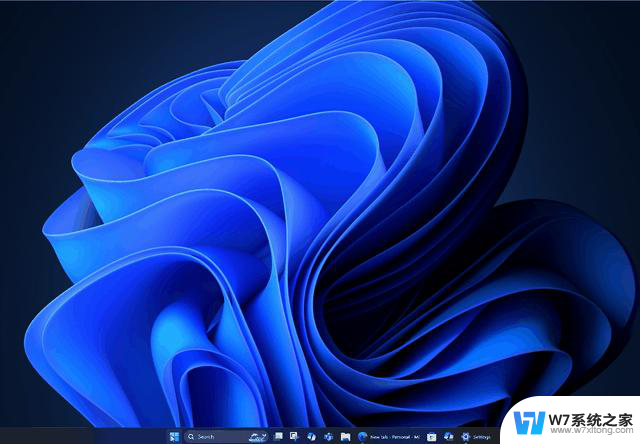Viewport: 640px width, 444px height.
Task: Open Microsoft Teams in the taskbar
Action: click(329, 437)
